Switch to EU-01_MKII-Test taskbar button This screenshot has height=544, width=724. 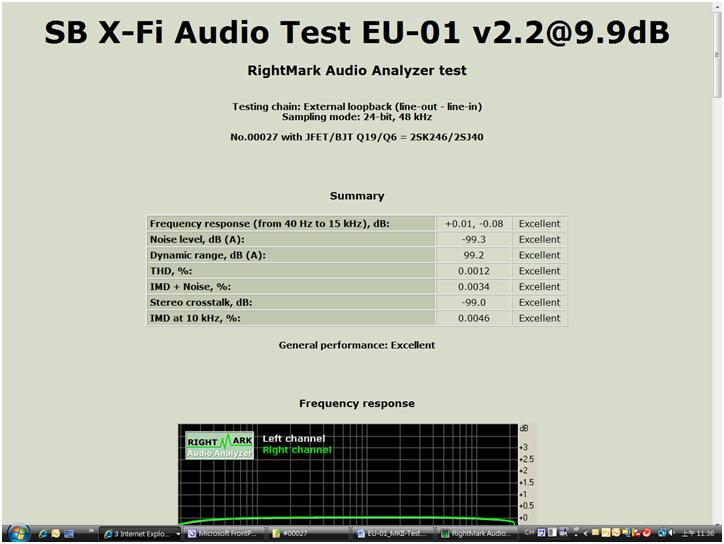[393, 534]
